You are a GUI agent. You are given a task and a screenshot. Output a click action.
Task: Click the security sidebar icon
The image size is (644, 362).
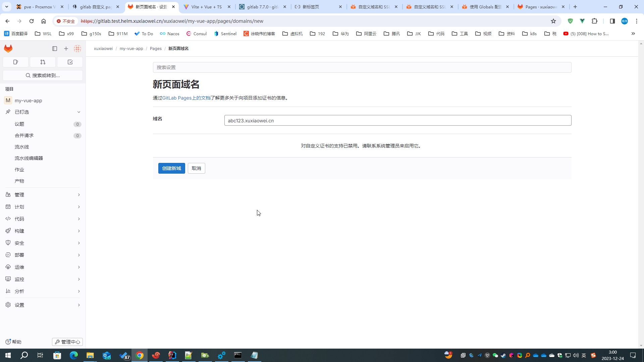(x=8, y=243)
